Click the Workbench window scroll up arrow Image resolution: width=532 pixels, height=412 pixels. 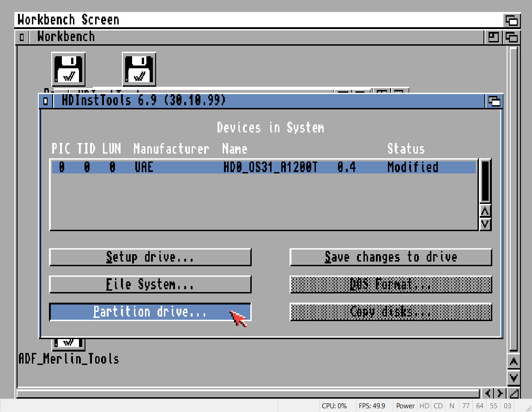[514, 362]
